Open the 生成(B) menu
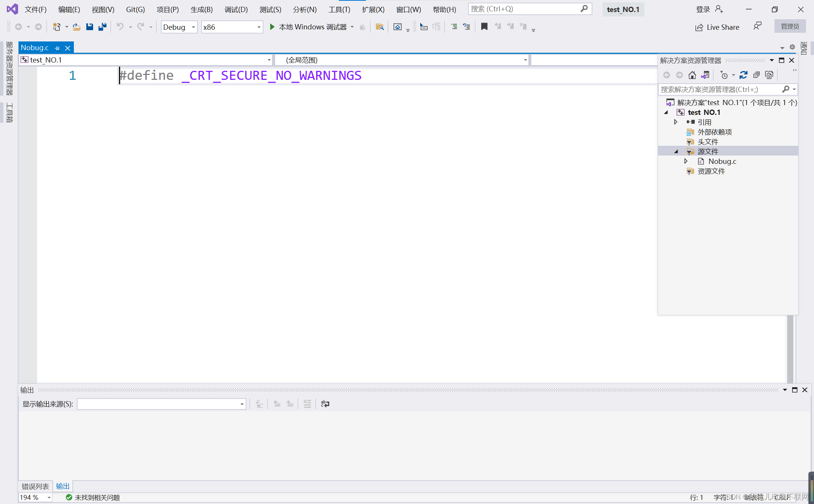This screenshot has height=504, width=814. 201,9
